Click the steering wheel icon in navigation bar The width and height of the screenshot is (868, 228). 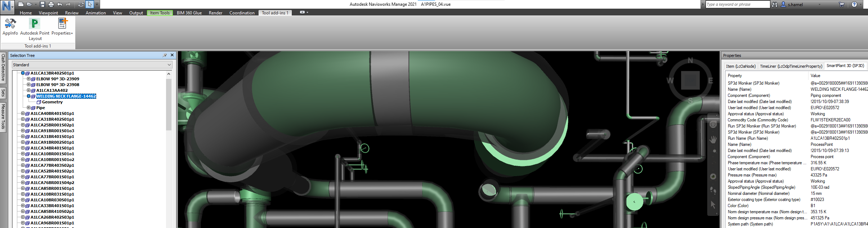pos(713,124)
